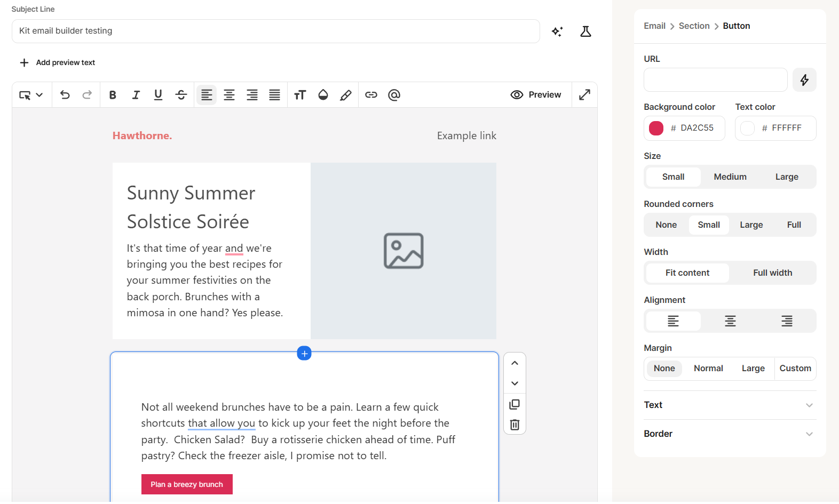Screen dimensions: 839x504
Task: Toggle bold formatting
Action: point(113,95)
